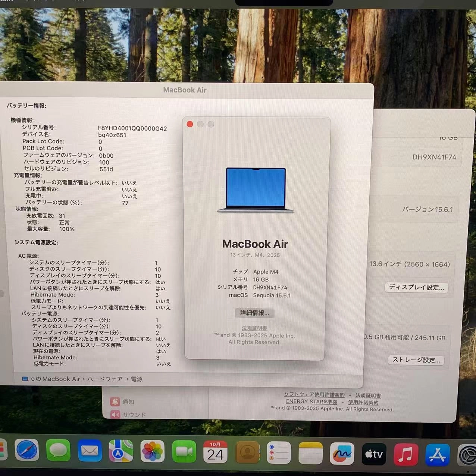Launch Maps from the Dock
Viewport: 476px width, 476px height.
121,451
